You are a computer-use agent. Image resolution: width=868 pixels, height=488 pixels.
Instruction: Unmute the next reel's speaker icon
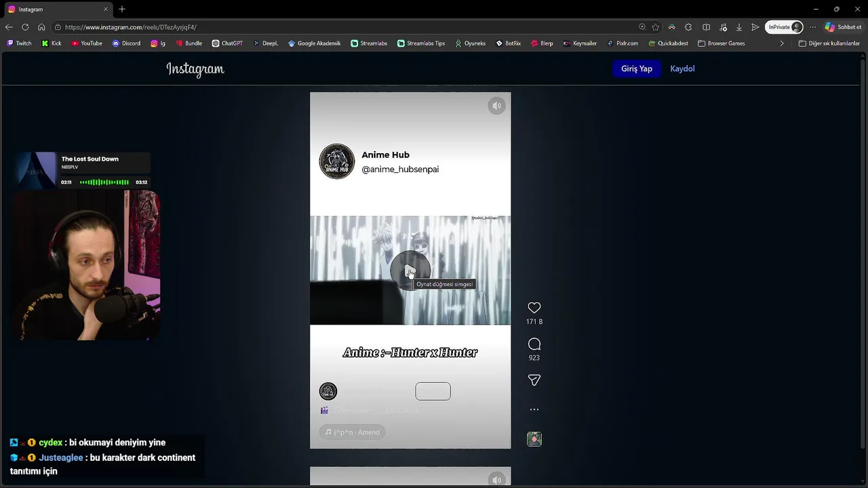[497, 480]
